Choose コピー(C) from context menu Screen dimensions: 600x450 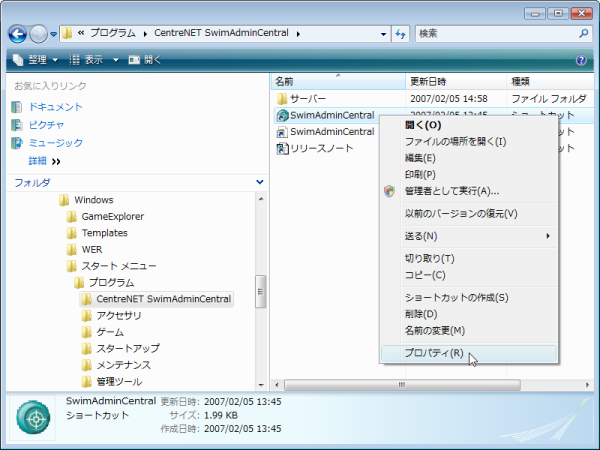point(468,275)
